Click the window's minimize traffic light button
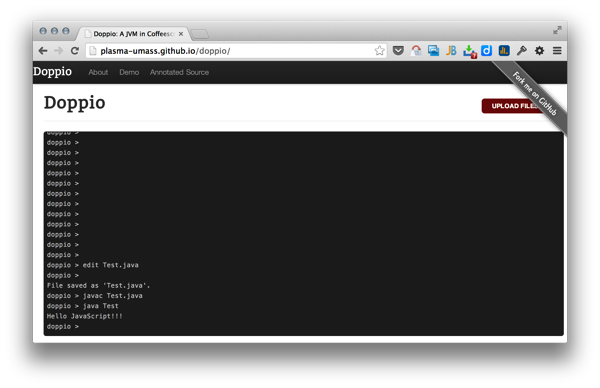 54,31
